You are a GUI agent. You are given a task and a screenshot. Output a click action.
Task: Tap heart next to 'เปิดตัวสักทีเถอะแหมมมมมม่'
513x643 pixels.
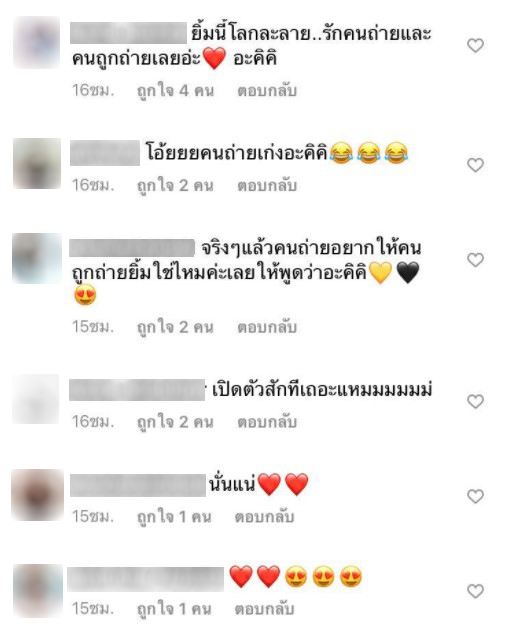pyautogui.click(x=475, y=401)
